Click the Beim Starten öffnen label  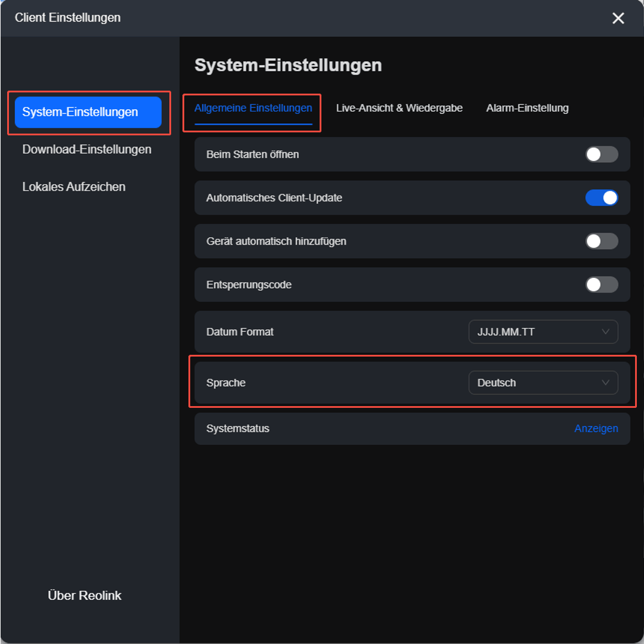click(x=253, y=154)
